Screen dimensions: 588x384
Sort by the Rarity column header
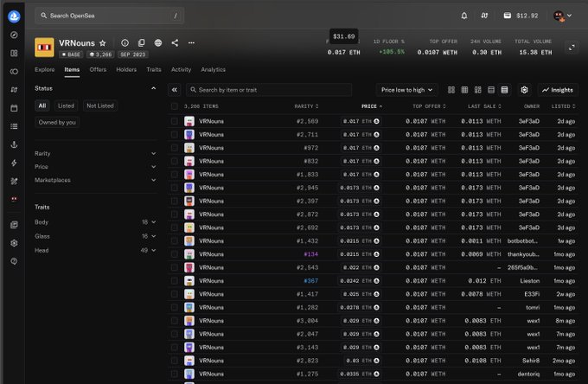[306, 106]
